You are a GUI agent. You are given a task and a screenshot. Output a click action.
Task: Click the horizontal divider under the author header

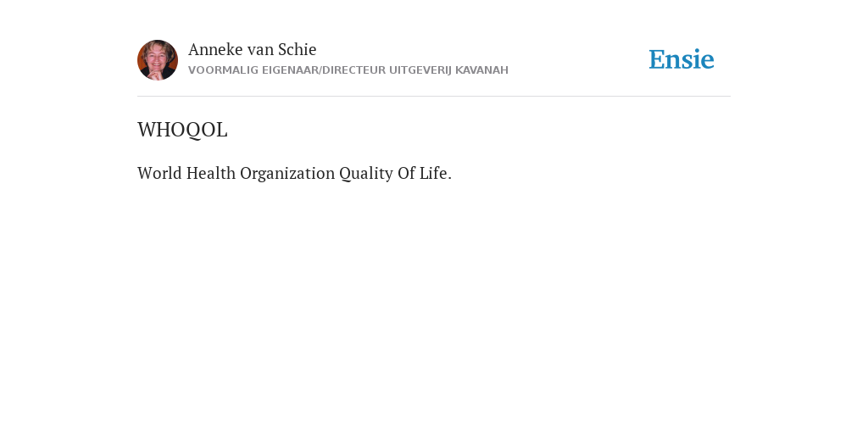[434, 97]
